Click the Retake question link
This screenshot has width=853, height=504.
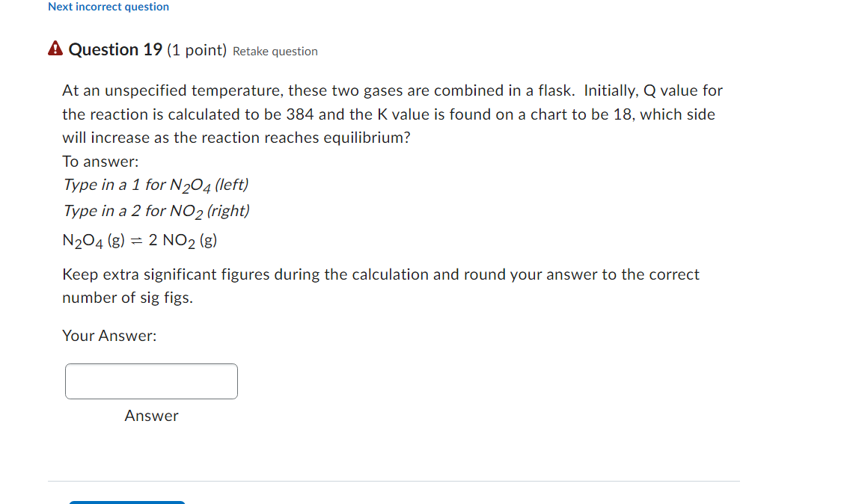click(275, 51)
